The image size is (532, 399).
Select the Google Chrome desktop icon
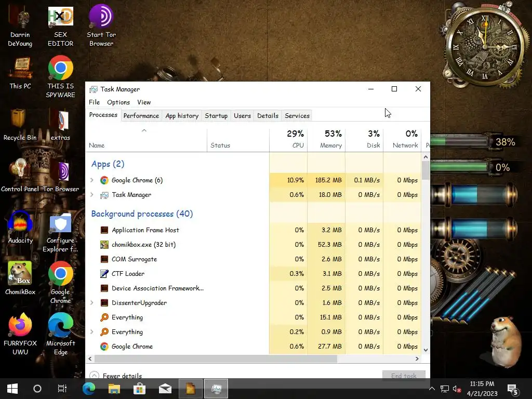[x=60, y=283]
